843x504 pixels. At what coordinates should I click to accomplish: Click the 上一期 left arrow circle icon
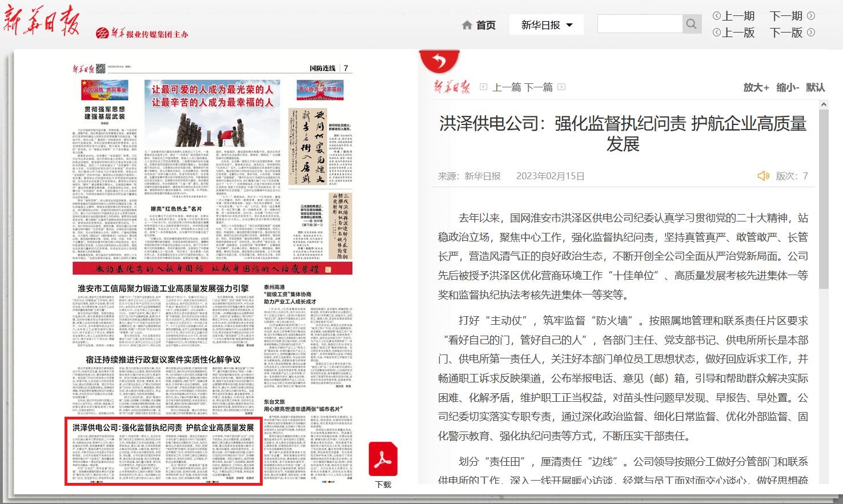click(x=717, y=16)
